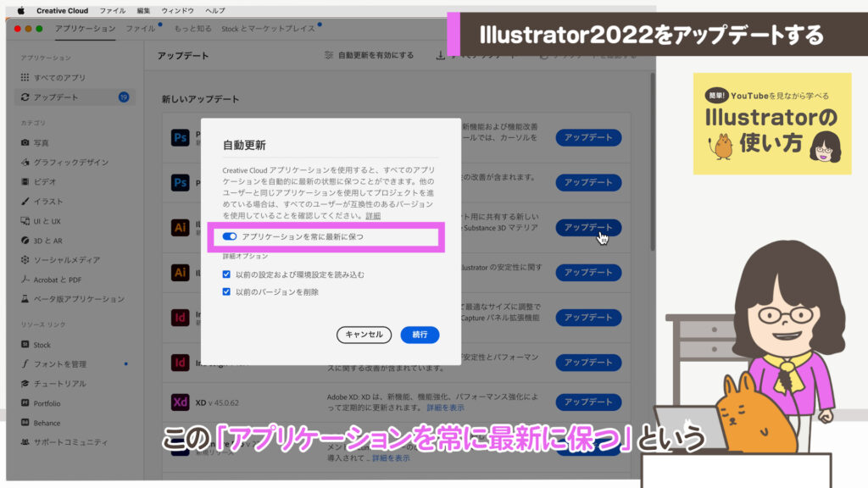Switch to Stock とマーケットプレイス tab
The image size is (868, 488).
tap(268, 28)
